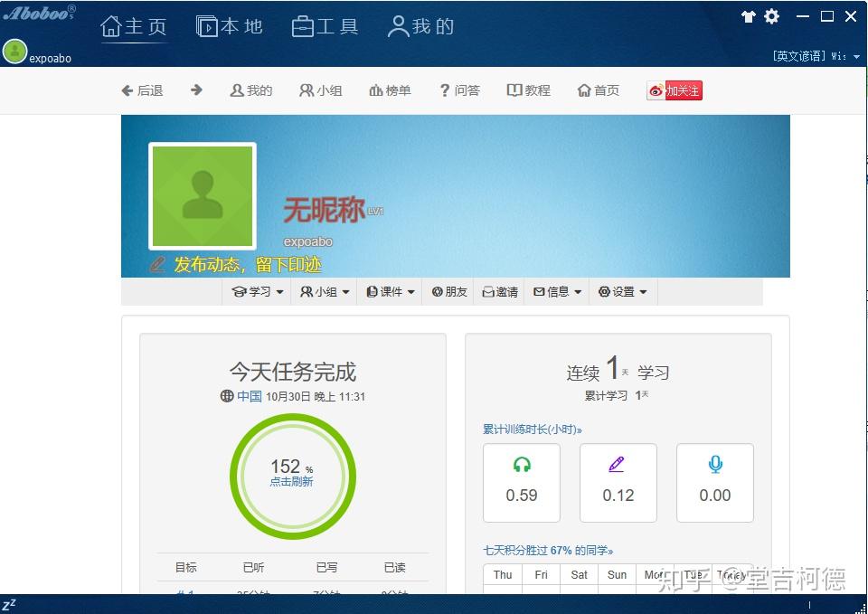Click the microphone speaking-hours icon showing 0.00
This screenshot has width=868, height=614.
click(714, 463)
